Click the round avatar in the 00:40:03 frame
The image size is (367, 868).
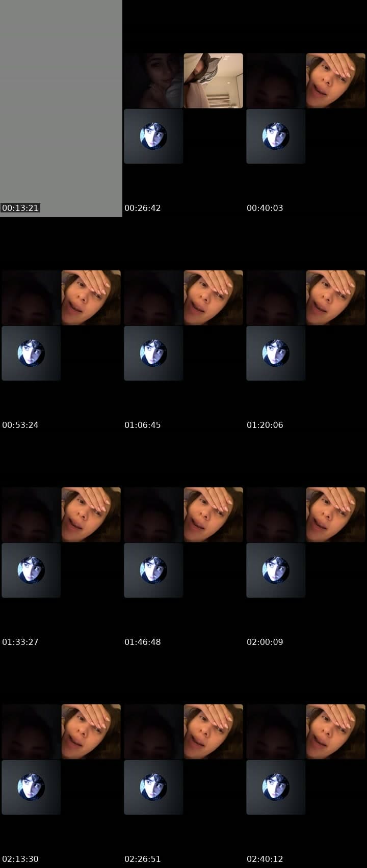pos(276,136)
